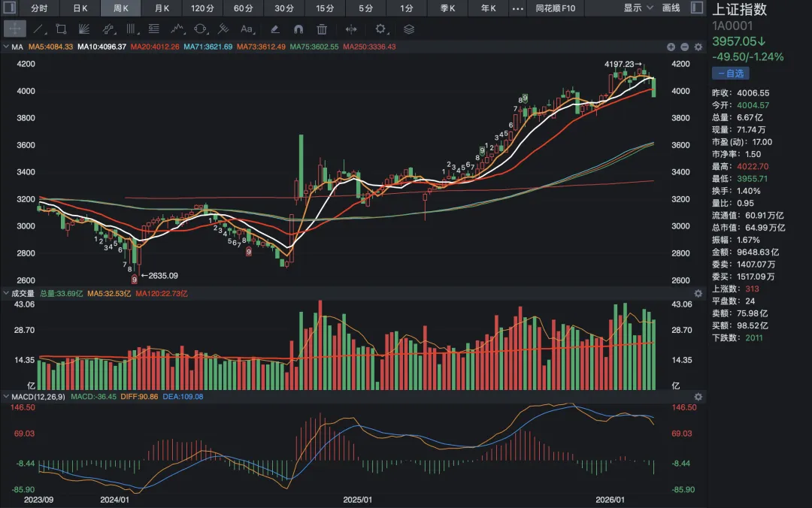Open MA indicator settings gear
The width and height of the screenshot is (812, 508).
point(698,47)
